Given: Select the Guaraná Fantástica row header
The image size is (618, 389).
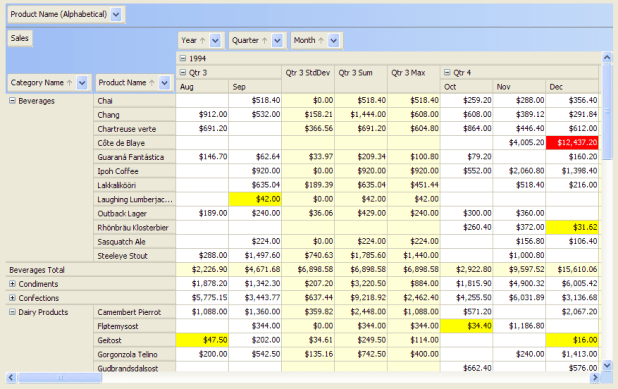Looking at the screenshot, I should [x=135, y=157].
